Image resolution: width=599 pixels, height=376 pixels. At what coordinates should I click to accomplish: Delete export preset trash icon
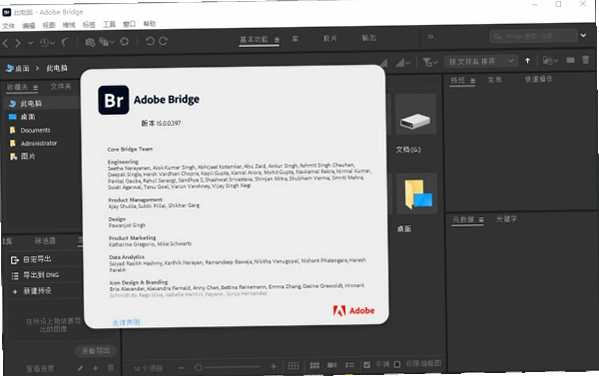coord(110,368)
